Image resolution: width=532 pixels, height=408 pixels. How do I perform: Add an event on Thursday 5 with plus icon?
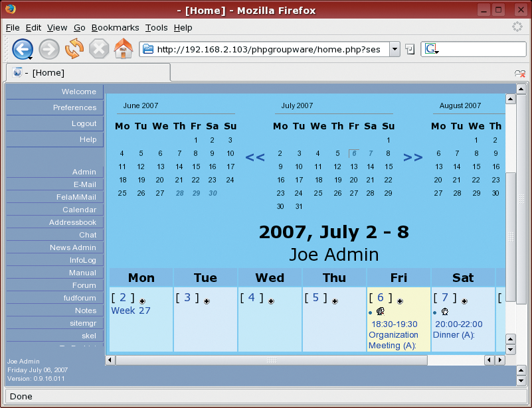(x=335, y=301)
